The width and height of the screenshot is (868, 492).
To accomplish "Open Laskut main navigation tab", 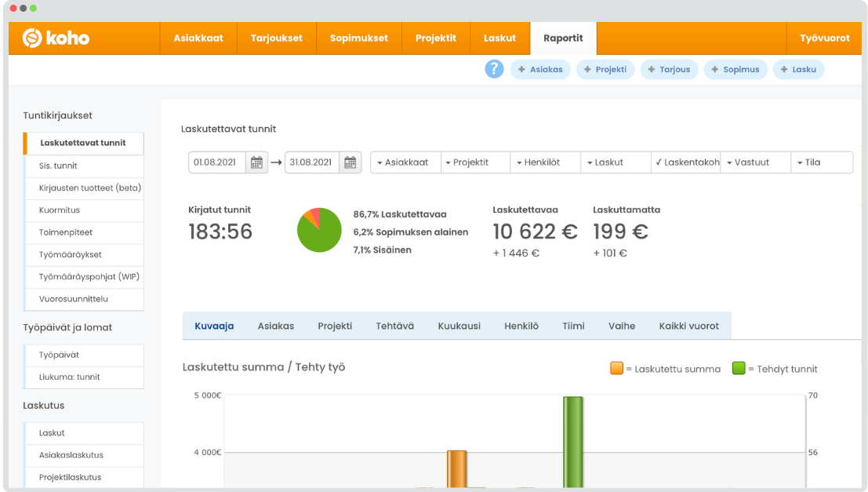I will pyautogui.click(x=500, y=38).
